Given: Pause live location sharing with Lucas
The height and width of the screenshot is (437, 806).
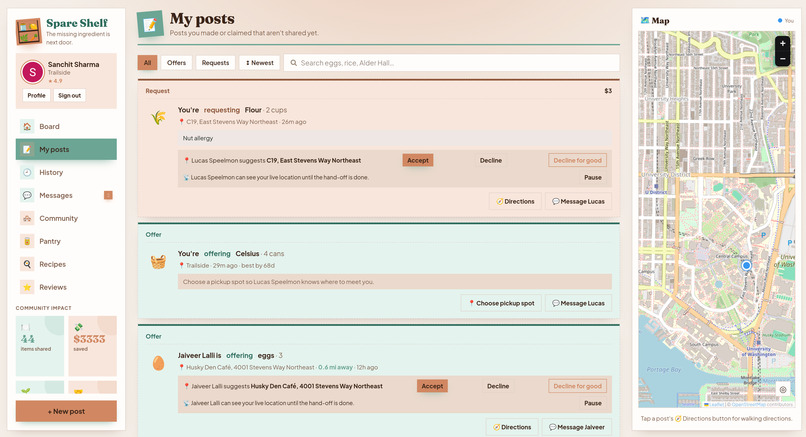Looking at the screenshot, I should [593, 177].
